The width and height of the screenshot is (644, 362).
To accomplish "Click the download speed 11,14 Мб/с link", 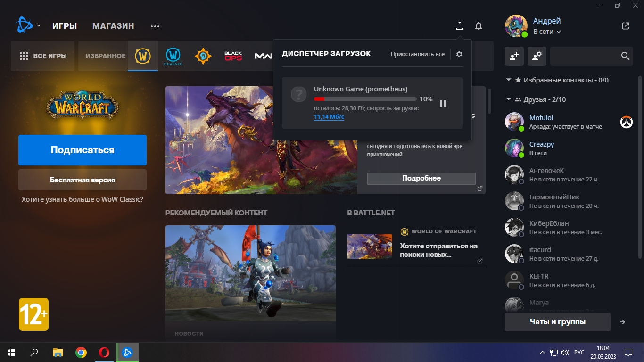I will point(329,117).
